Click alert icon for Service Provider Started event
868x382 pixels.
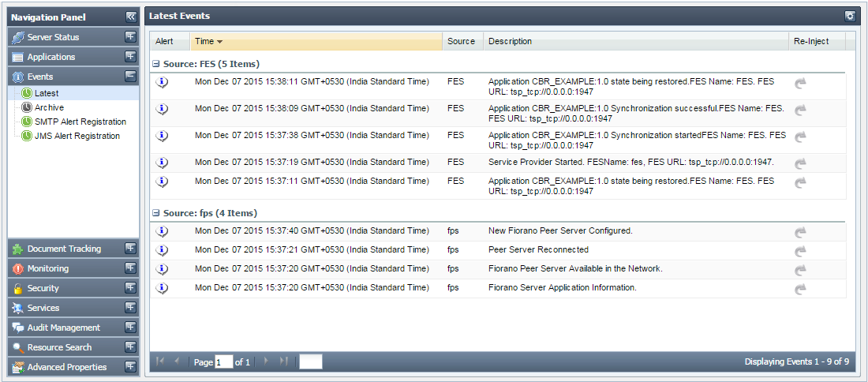(163, 163)
